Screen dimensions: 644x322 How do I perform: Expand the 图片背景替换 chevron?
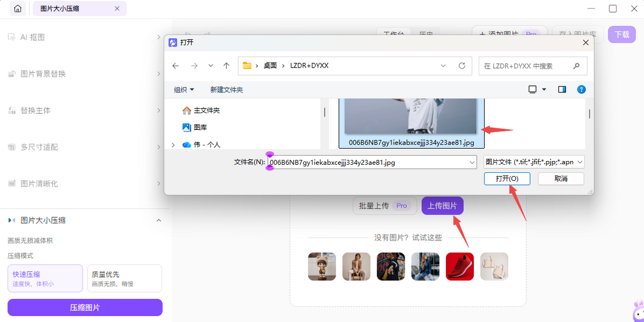pyautogui.click(x=159, y=74)
